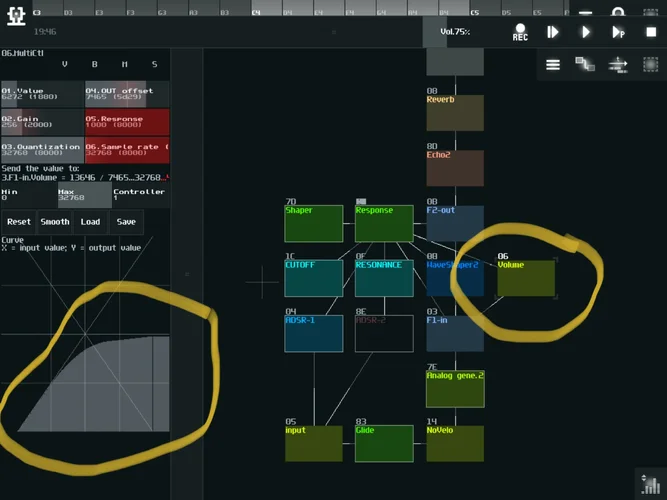
Task: Click the G3 piano key
Action: click(x=173, y=8)
